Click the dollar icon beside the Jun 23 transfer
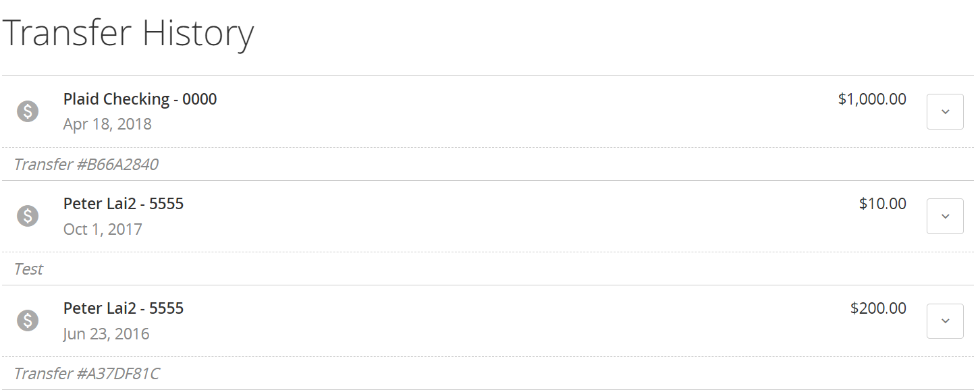This screenshot has width=980, height=390. point(28,321)
